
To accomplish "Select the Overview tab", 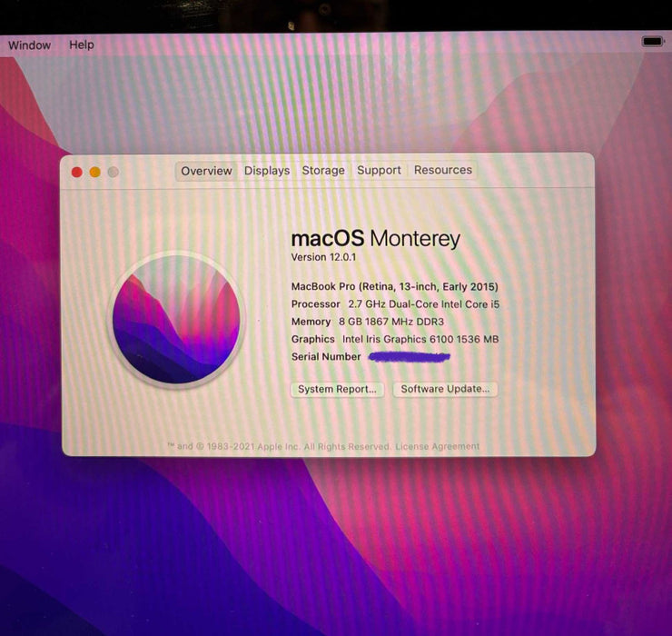I will (206, 171).
